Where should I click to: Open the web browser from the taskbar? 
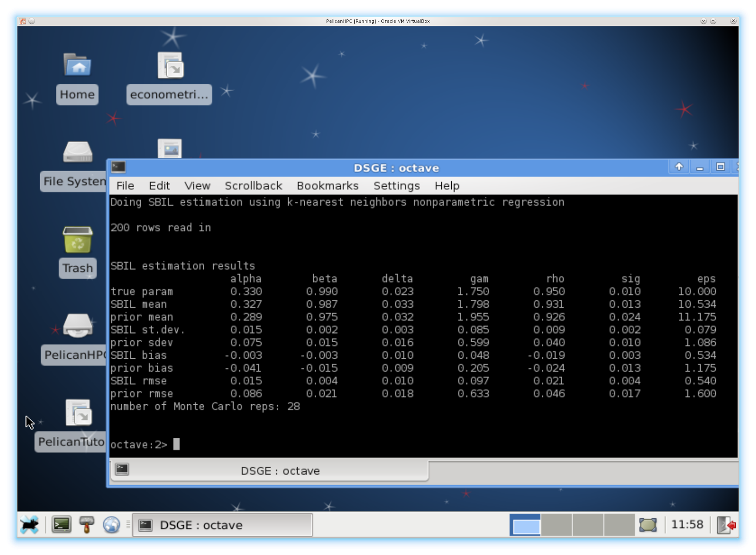tap(112, 525)
